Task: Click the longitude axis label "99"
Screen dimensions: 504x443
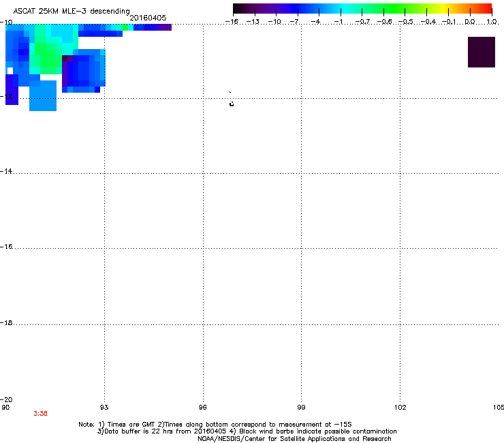Action: [301, 408]
